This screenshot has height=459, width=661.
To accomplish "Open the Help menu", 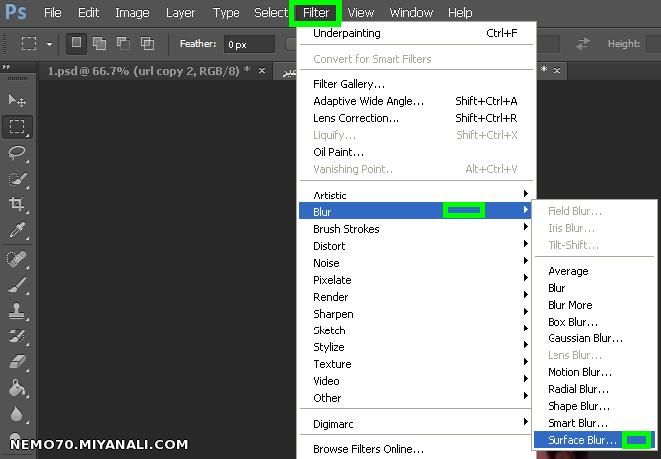I will pyautogui.click(x=460, y=13).
